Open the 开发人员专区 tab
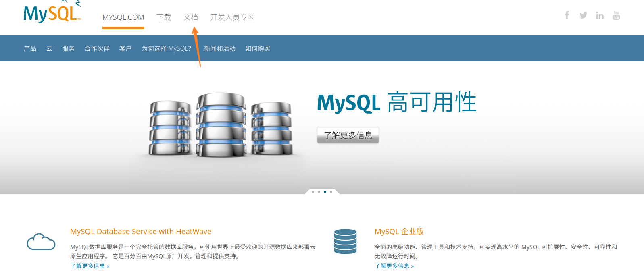The width and height of the screenshot is (644, 274). pos(232,17)
